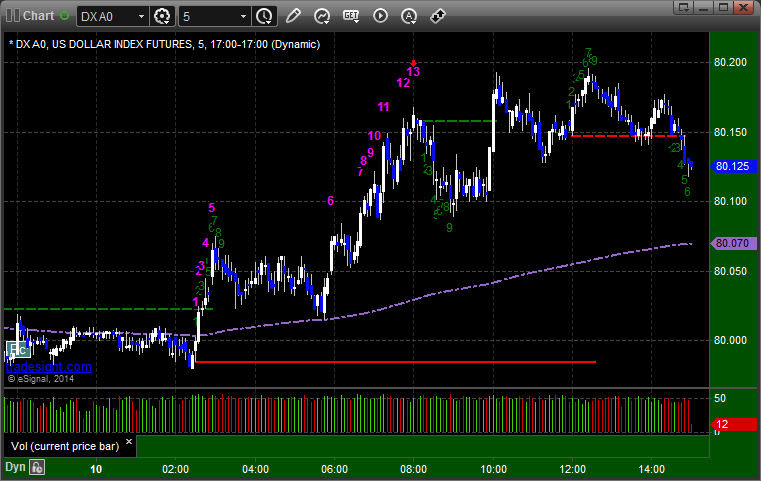The image size is (761, 481).
Task: Click the magenta 11 countdown label
Action: click(x=383, y=107)
